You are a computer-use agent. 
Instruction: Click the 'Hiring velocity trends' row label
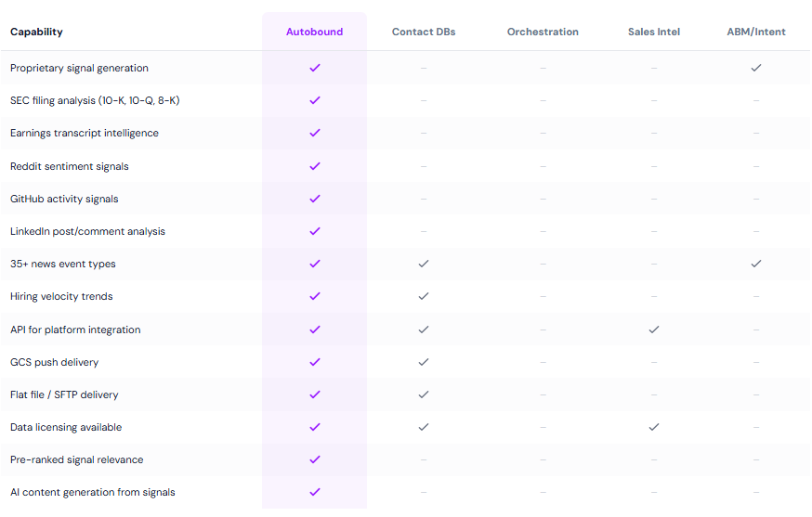(x=61, y=297)
